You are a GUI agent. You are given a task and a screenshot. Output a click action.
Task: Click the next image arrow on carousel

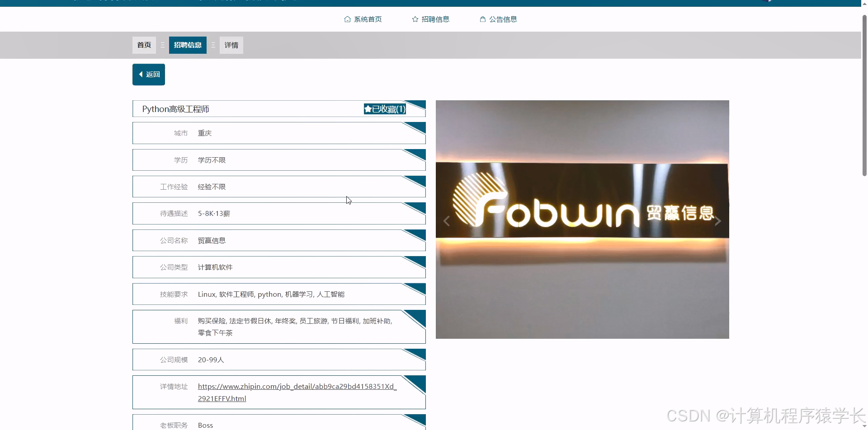click(718, 221)
